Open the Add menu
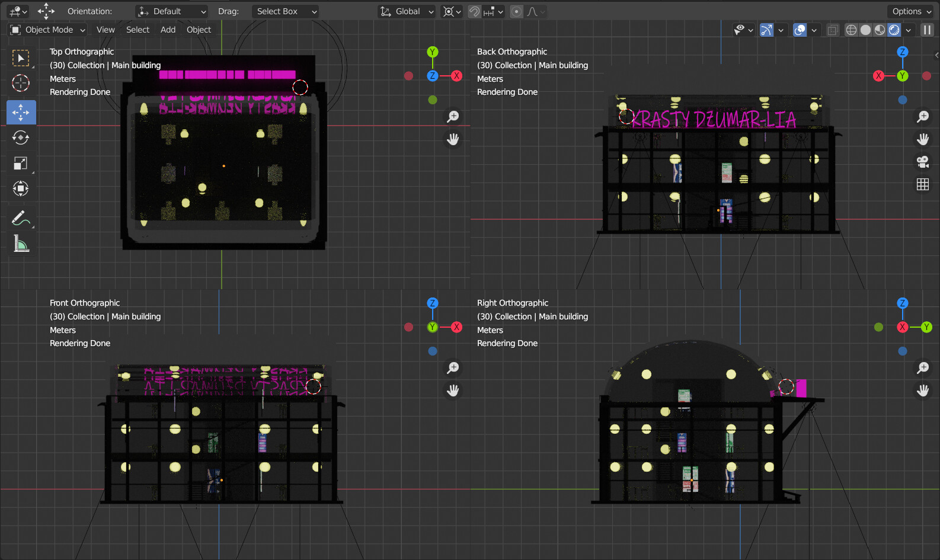This screenshot has width=940, height=560. [168, 30]
